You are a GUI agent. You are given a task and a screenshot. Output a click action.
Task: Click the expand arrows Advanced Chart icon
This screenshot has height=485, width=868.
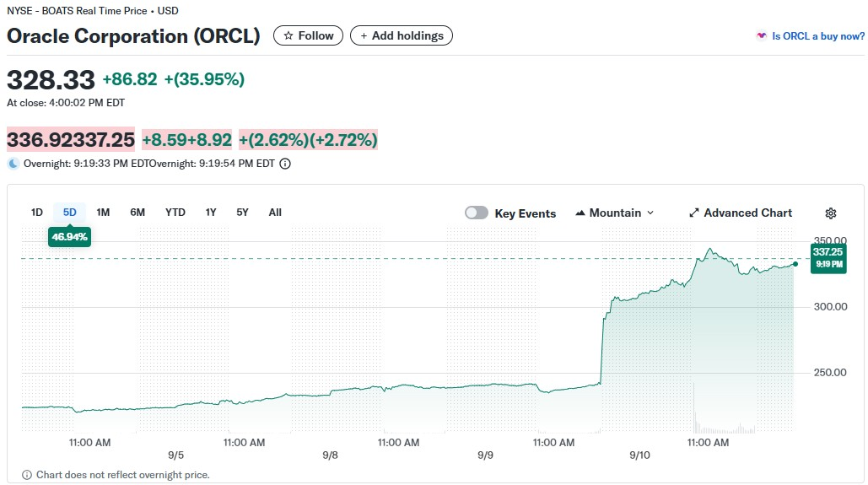tap(693, 213)
